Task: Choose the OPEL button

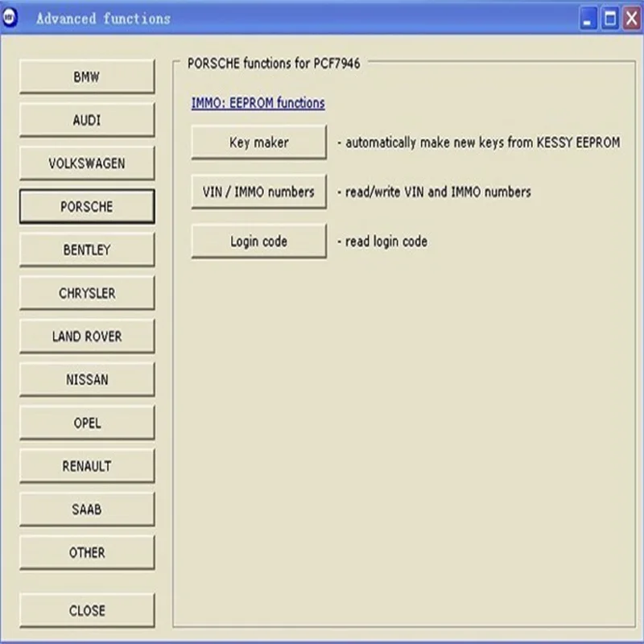Action: 87,423
